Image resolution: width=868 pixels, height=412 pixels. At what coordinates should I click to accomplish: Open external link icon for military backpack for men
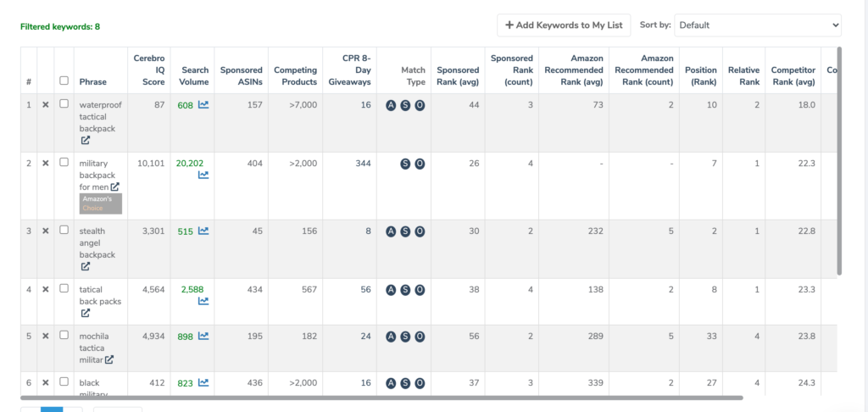[x=114, y=187]
